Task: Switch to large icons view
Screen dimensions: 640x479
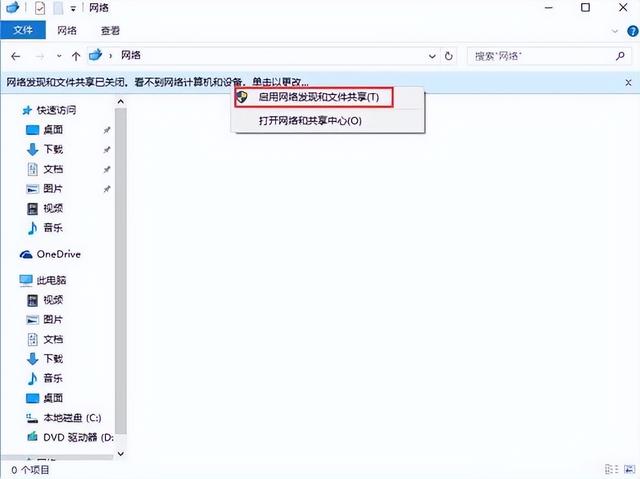Action: tap(629, 470)
